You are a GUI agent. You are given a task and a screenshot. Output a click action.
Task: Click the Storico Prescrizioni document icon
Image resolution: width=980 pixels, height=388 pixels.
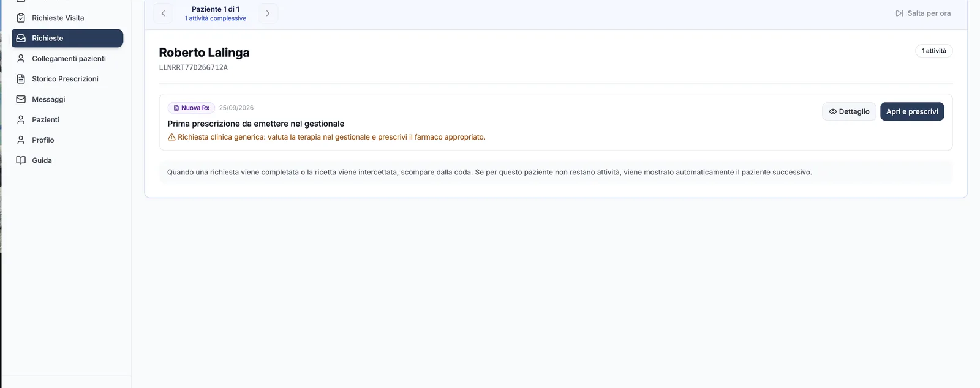tap(21, 79)
